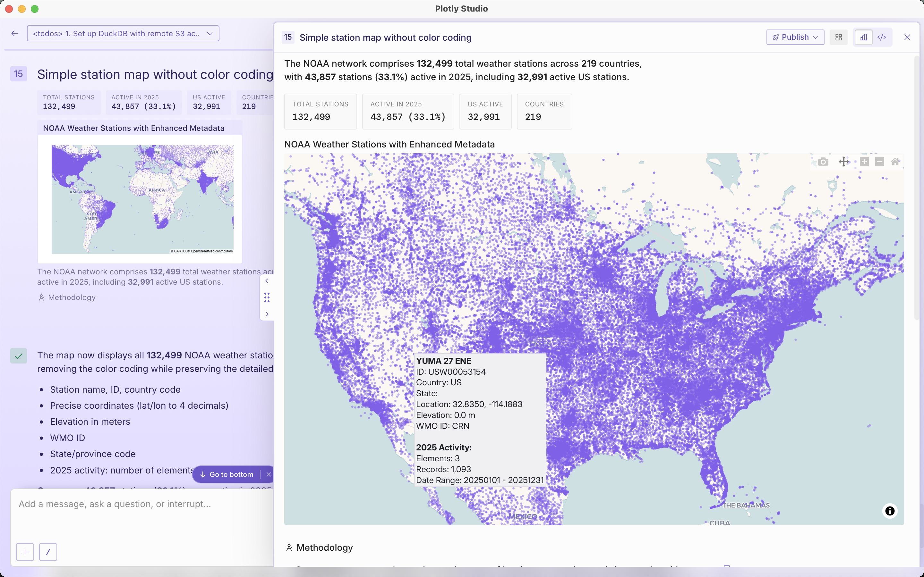Add attachment with the plus button
The image size is (924, 577).
point(25,552)
